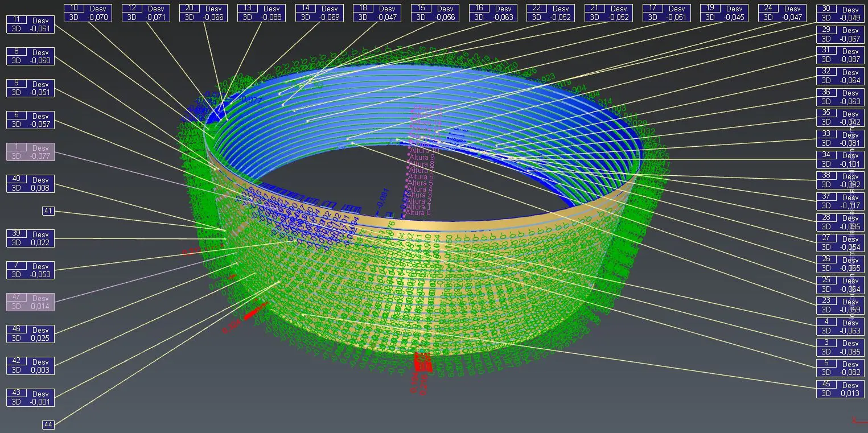This screenshot has width=868, height=433.
Task: Click deviation label 3 showing -0,085
Action: coord(840,347)
